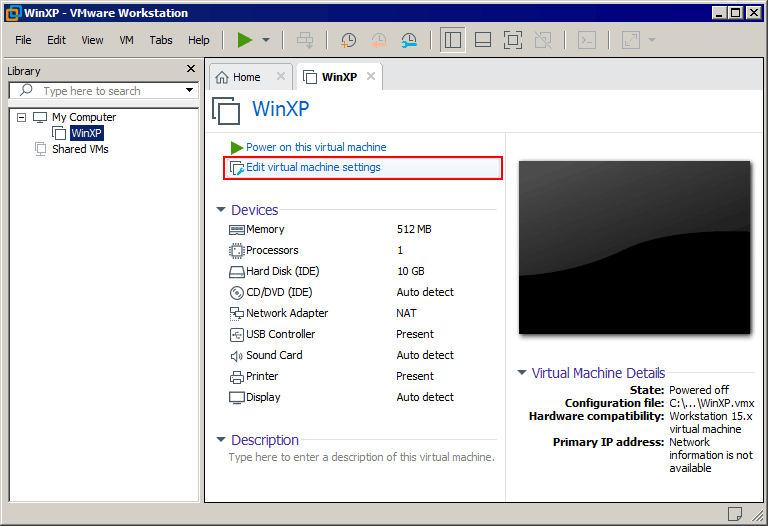
Task: Collapse the Devices section
Action: pos(221,210)
